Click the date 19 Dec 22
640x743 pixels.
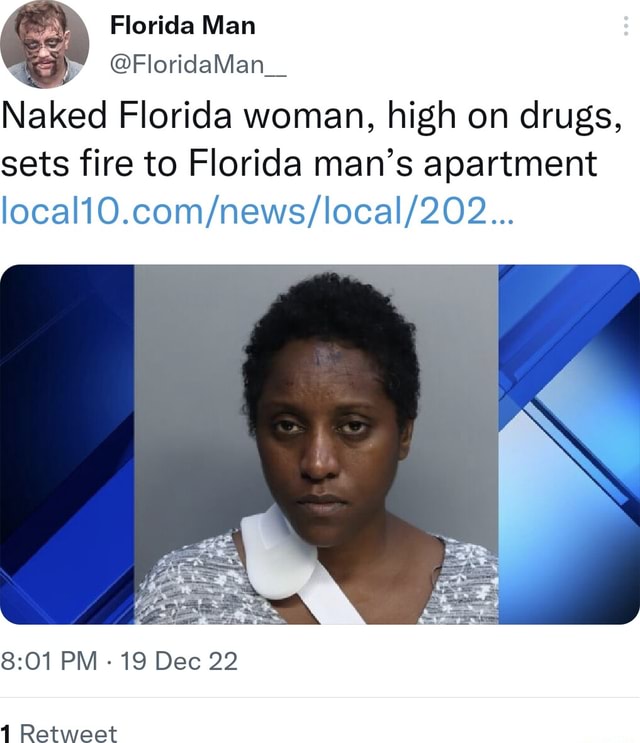click(179, 661)
